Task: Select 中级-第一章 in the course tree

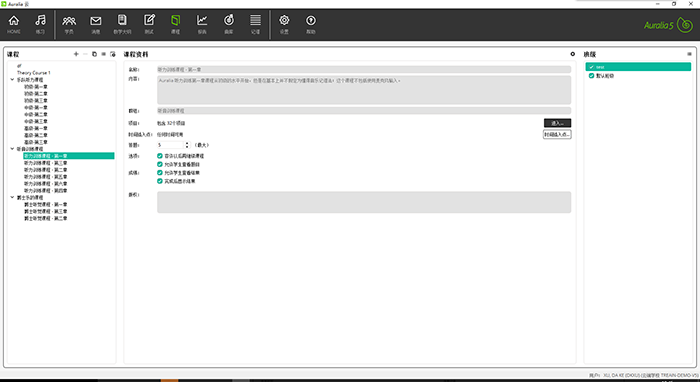Action: [36, 108]
